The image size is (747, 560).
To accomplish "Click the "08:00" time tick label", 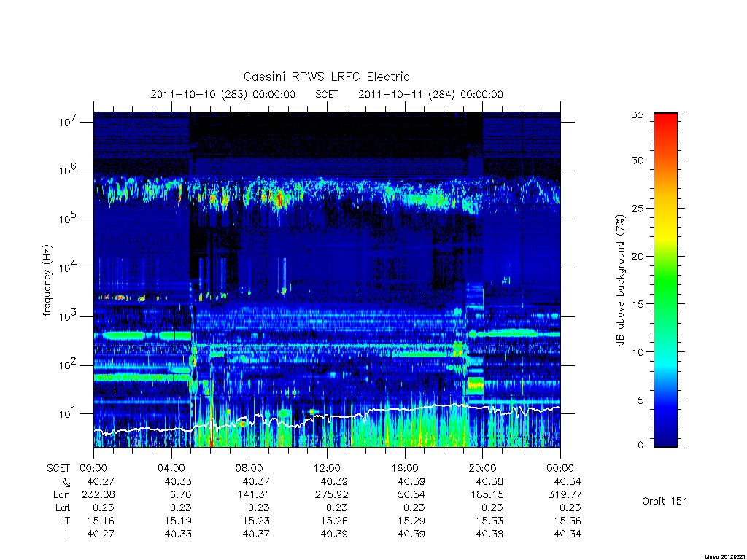I will [249, 468].
